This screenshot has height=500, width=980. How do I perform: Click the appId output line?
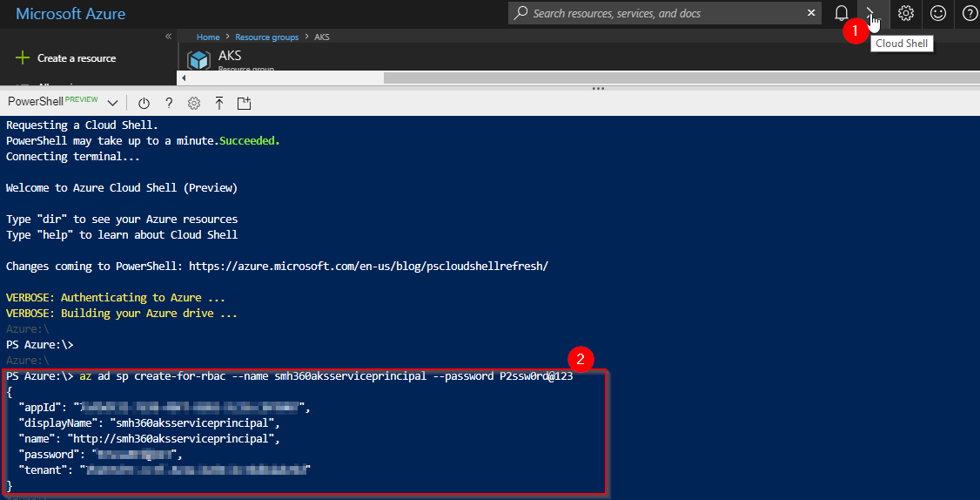[x=164, y=408]
